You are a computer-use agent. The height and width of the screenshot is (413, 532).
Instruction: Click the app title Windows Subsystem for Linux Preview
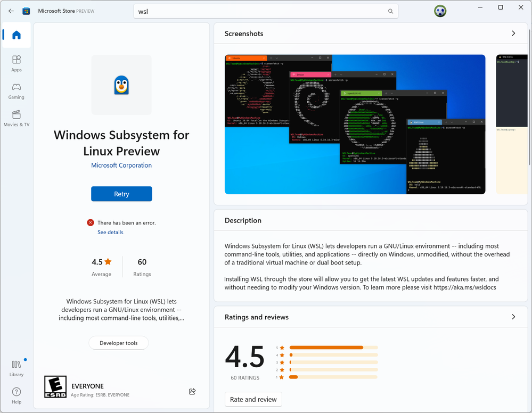click(121, 143)
